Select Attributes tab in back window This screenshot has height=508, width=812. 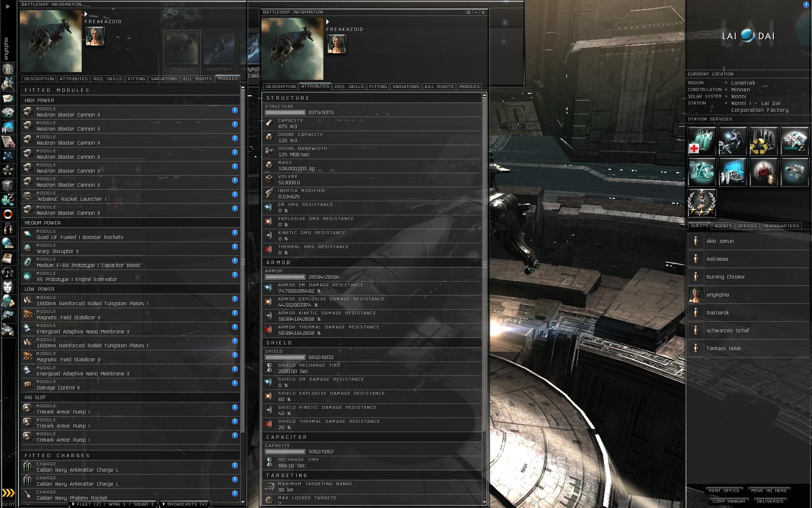(x=73, y=79)
